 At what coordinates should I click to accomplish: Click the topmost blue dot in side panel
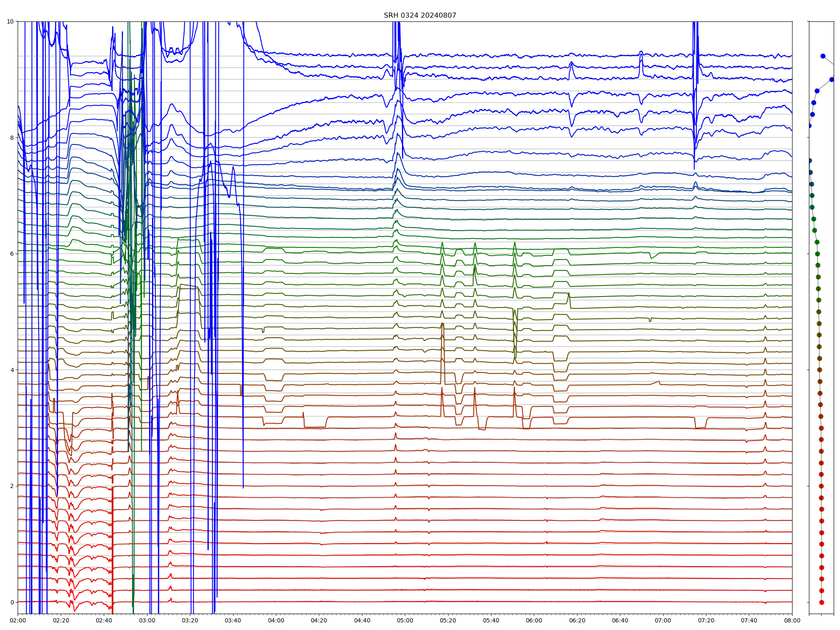(x=823, y=56)
